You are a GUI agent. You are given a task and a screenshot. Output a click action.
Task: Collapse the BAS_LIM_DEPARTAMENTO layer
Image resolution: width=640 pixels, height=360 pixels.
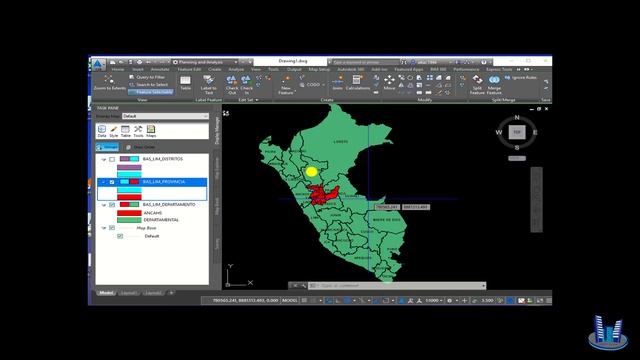tap(104, 205)
